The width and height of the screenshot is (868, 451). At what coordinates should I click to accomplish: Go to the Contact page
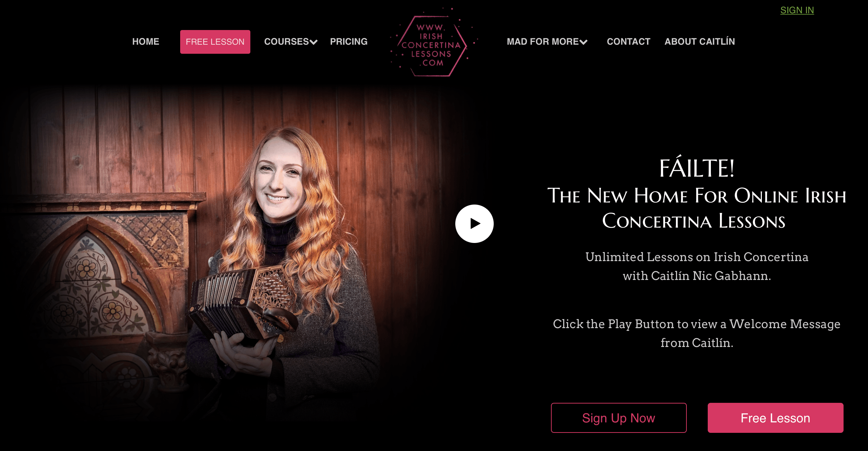[x=628, y=42]
